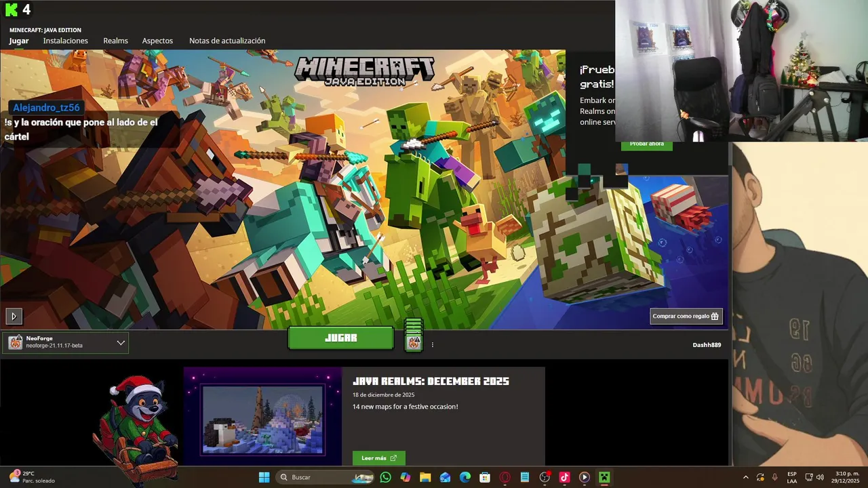
Task: Click the green K logo icon
Action: (12, 9)
